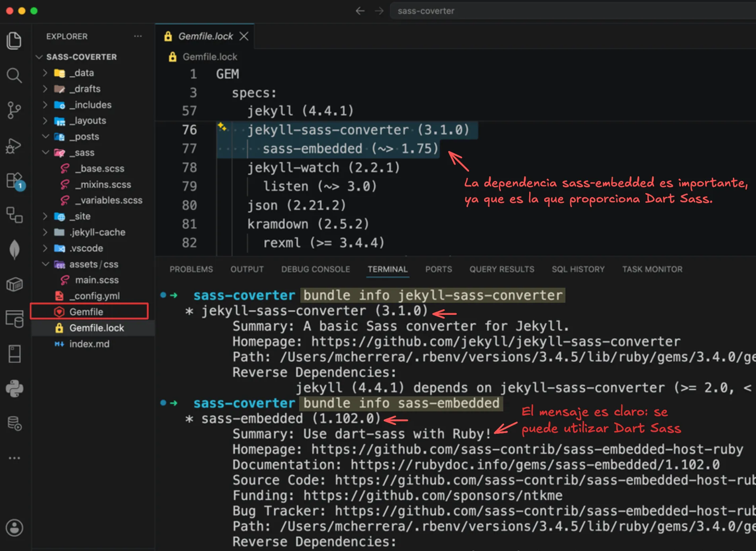Switch to the Task Monitor tab
Viewport: 756px width, 551px height.
(652, 269)
